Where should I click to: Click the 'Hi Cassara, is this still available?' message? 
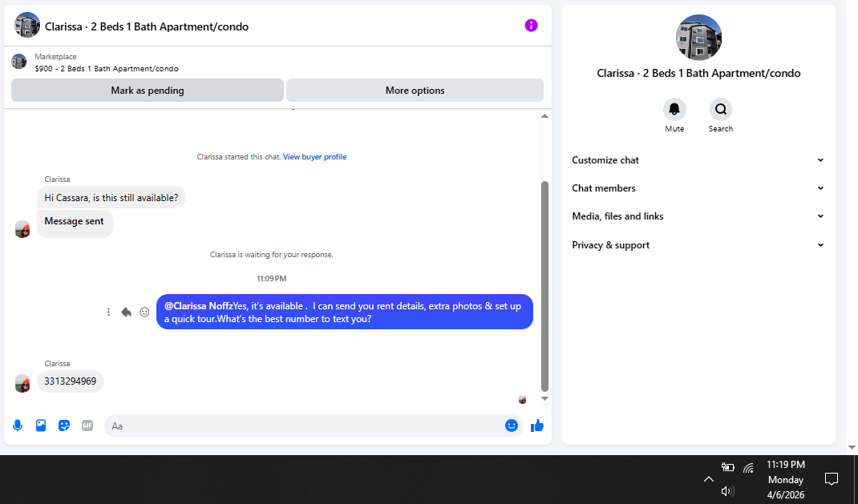(111, 198)
